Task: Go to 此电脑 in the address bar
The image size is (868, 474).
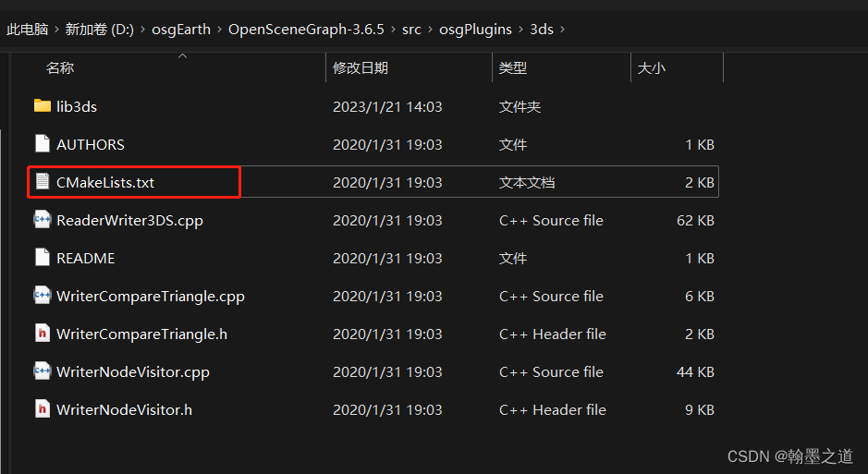Action: coord(28,30)
